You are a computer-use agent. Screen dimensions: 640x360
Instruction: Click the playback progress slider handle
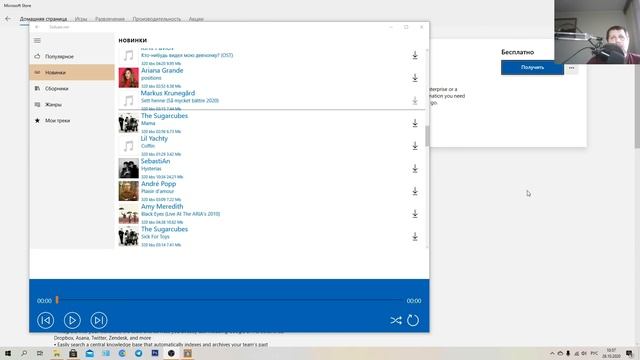tap(57, 300)
